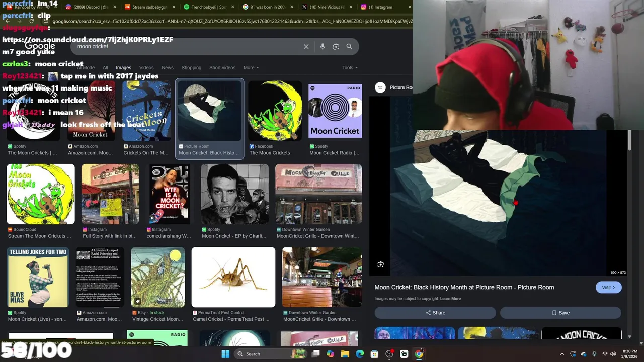This screenshot has width=644, height=362.
Task: Save the image with the Save button
Action: tap(560, 313)
